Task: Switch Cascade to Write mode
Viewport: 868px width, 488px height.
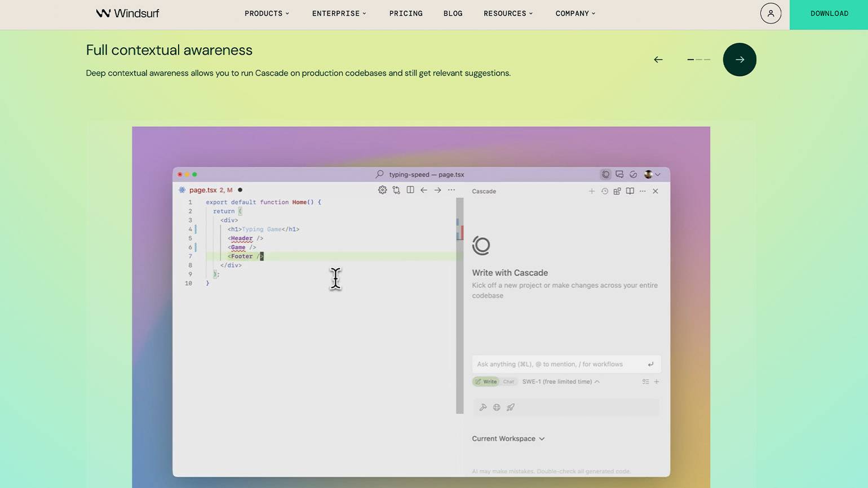Action: [x=486, y=382]
